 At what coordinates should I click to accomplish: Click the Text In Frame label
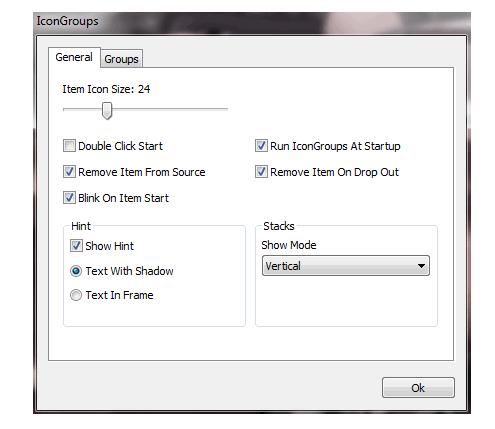120,295
